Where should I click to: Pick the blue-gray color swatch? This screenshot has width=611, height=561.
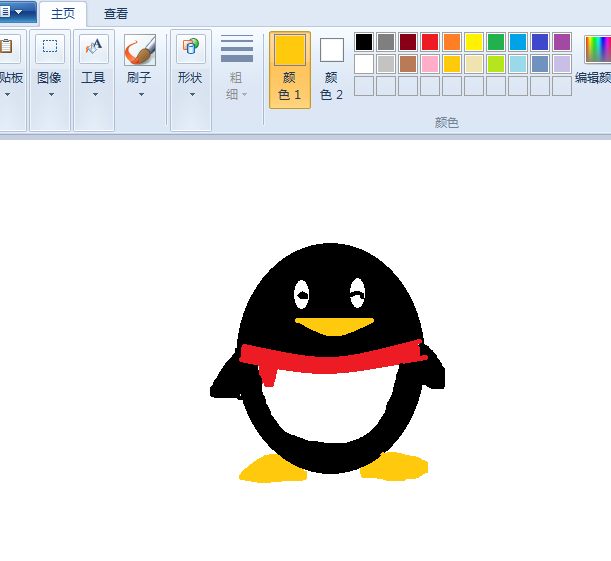pyautogui.click(x=540, y=64)
